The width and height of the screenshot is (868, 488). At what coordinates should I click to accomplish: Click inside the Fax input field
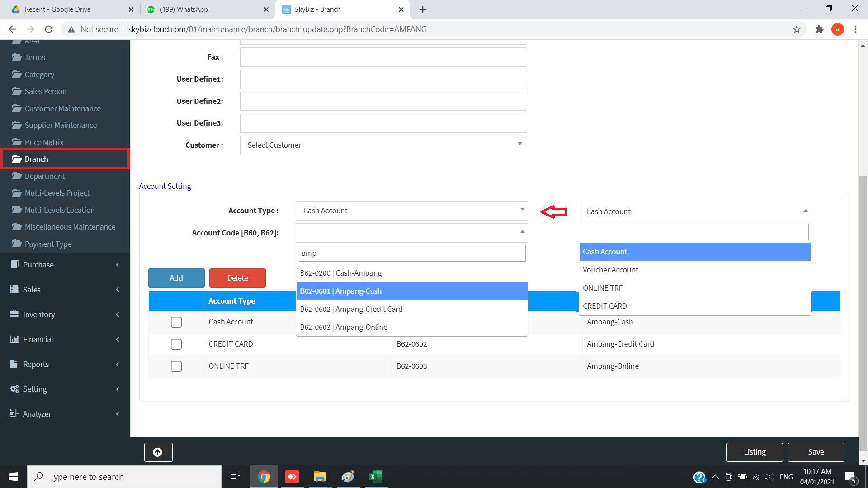pyautogui.click(x=382, y=57)
